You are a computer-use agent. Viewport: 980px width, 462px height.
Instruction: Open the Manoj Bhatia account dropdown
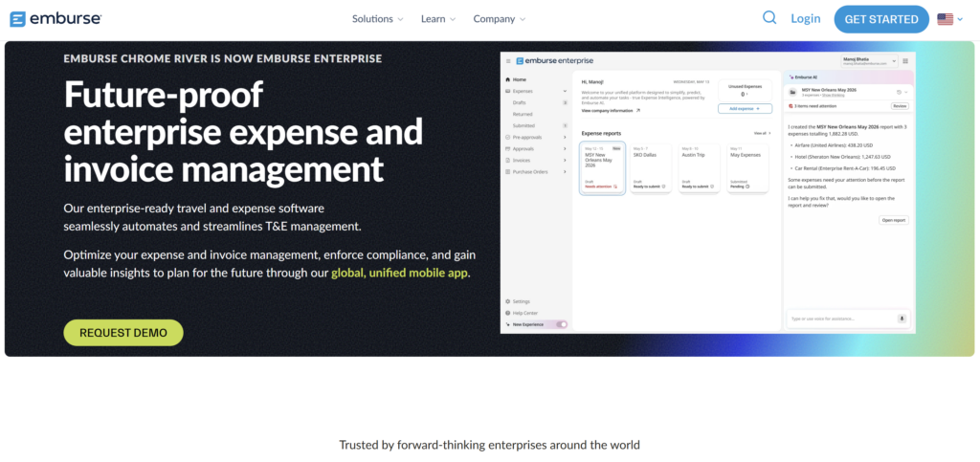tap(870, 61)
